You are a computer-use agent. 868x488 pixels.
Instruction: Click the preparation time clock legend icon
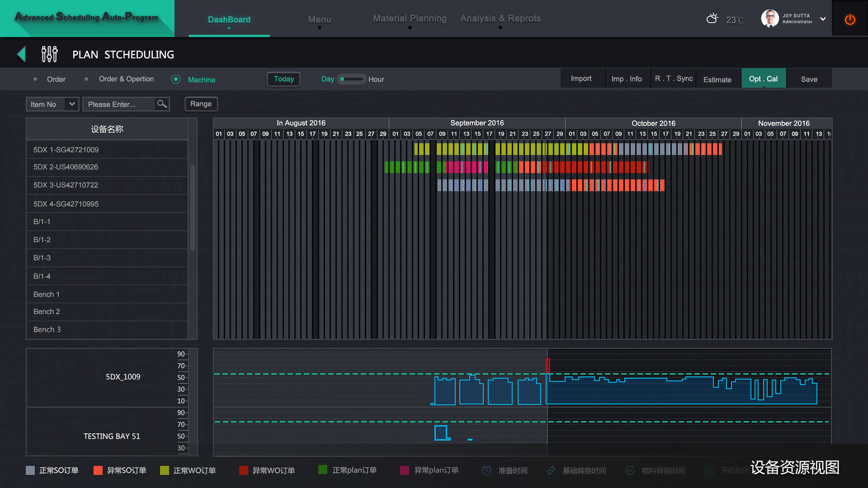click(x=486, y=470)
